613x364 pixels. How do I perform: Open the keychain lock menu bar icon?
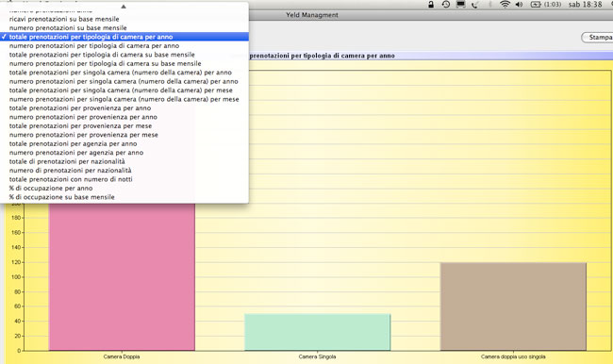tap(430, 5)
